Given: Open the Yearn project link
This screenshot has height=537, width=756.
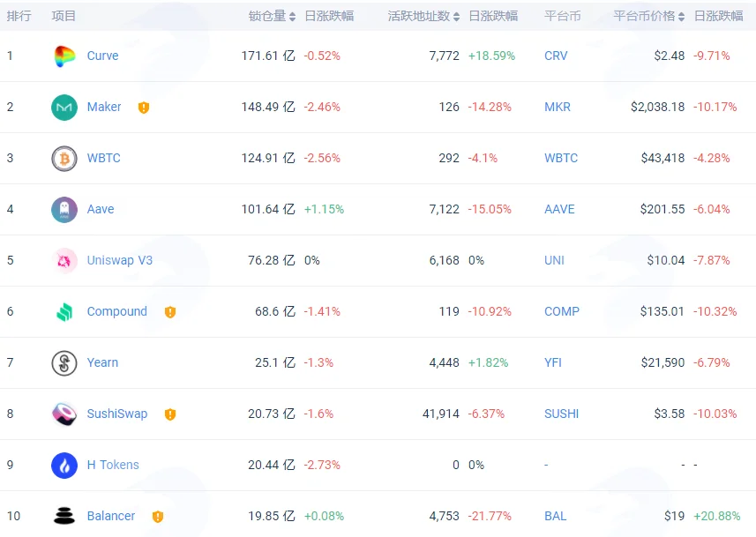Looking at the screenshot, I should 102,362.
